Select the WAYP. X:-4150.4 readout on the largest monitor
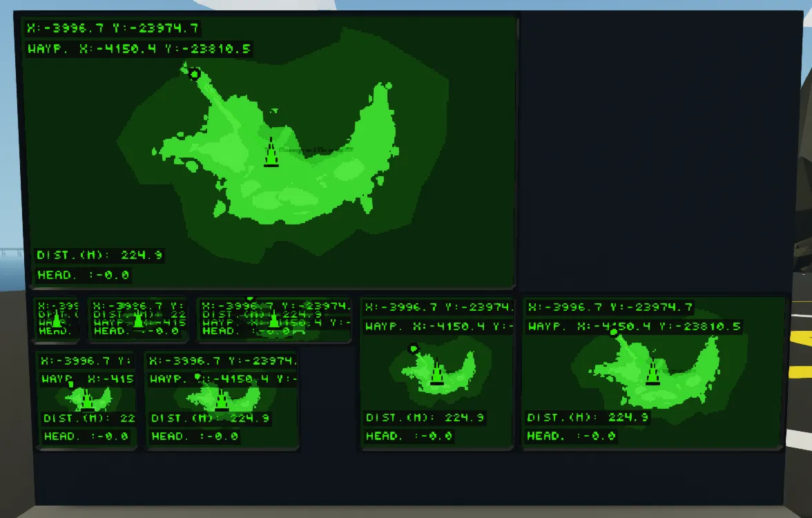This screenshot has height=518, width=812. pos(139,49)
